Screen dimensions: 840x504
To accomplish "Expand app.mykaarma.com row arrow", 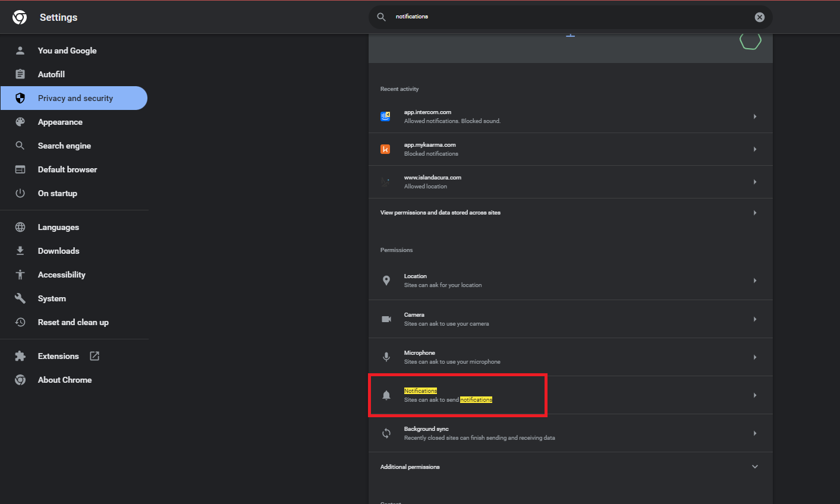I will click(x=755, y=149).
